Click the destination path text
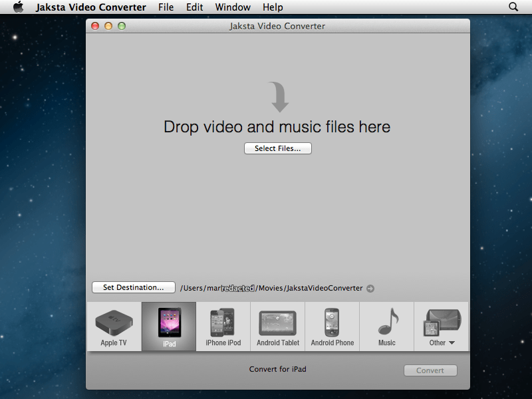 (x=271, y=288)
